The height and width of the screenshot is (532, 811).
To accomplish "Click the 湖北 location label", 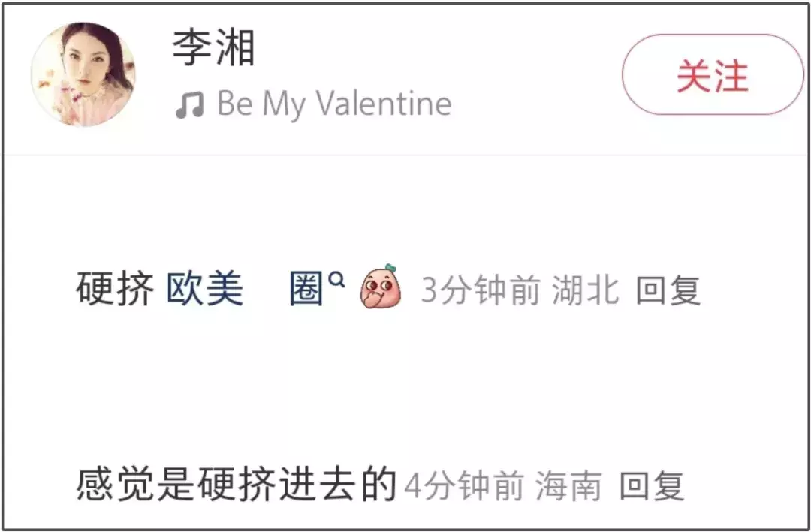I will [585, 290].
